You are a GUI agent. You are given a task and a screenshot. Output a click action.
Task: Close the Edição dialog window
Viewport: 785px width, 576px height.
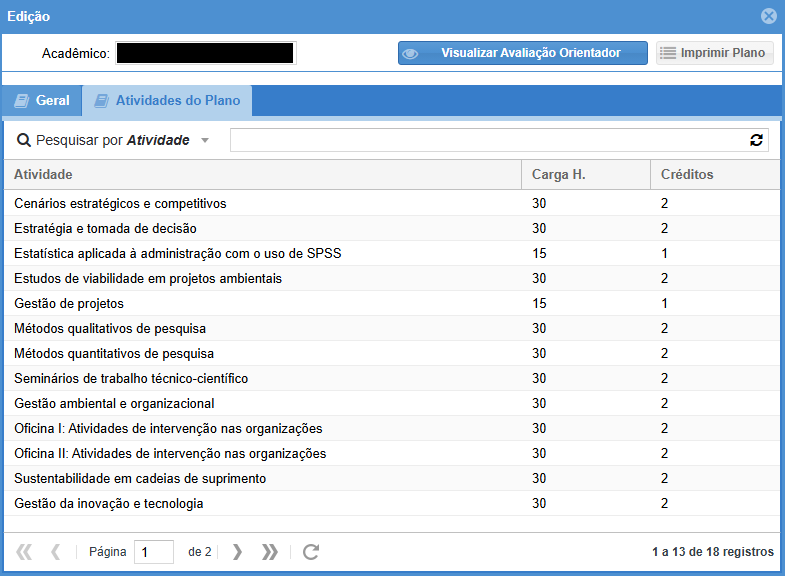click(x=768, y=16)
